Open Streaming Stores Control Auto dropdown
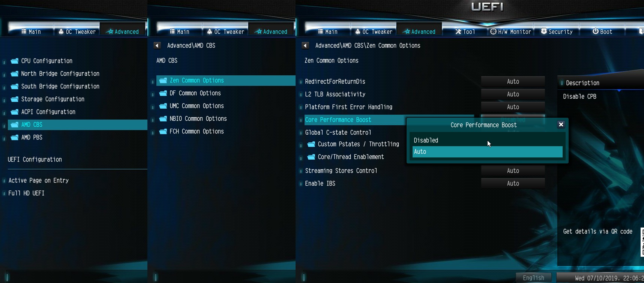 (x=513, y=171)
